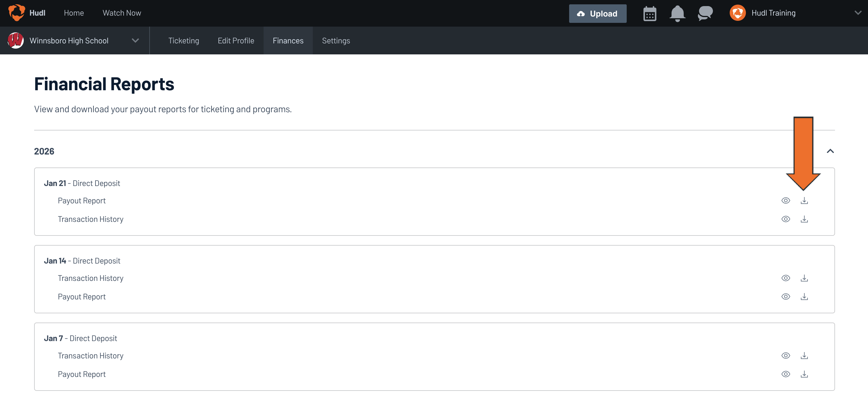Click the 2026 year heading
868x405 pixels.
click(44, 151)
